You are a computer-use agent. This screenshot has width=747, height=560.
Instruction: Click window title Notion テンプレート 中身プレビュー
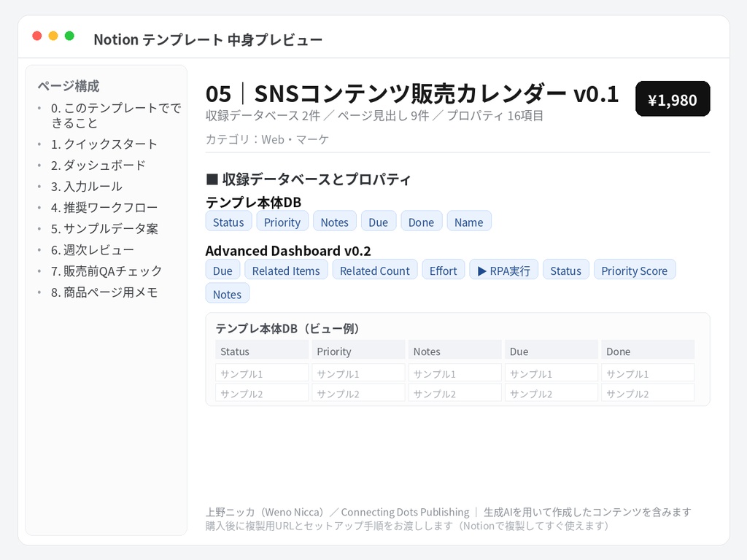208,39
